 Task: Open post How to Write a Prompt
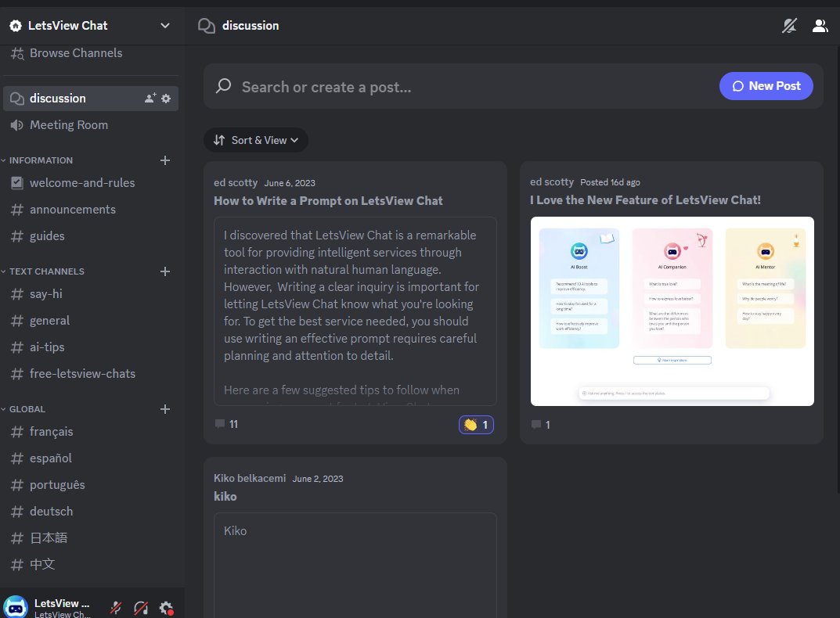tap(328, 201)
